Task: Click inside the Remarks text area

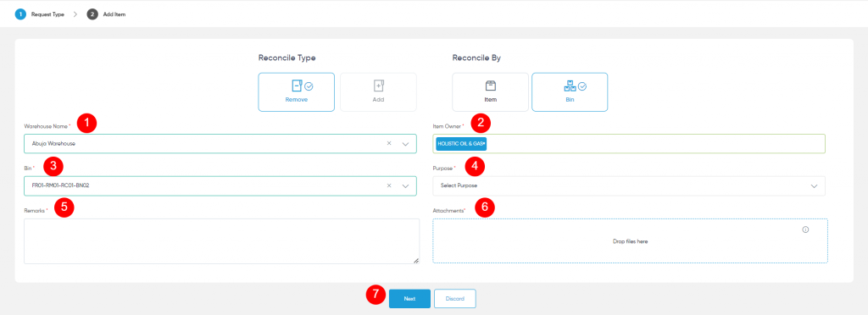Action: tap(221, 241)
